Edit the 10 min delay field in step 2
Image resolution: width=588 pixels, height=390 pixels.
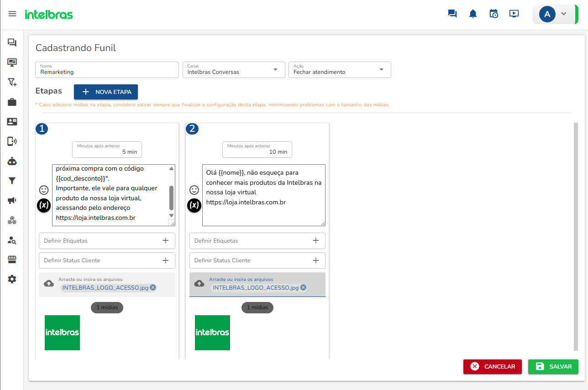tap(257, 150)
